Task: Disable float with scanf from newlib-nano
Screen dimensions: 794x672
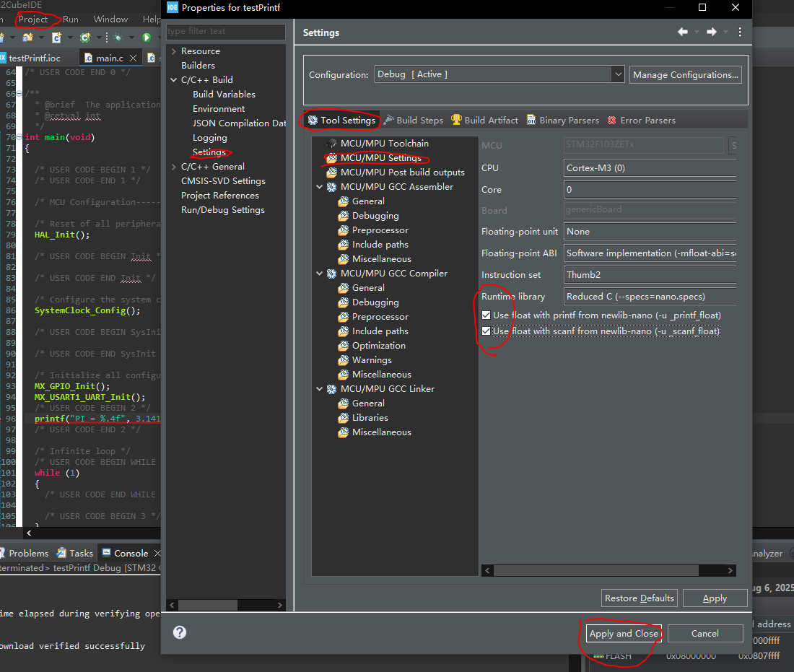Action: click(x=486, y=330)
